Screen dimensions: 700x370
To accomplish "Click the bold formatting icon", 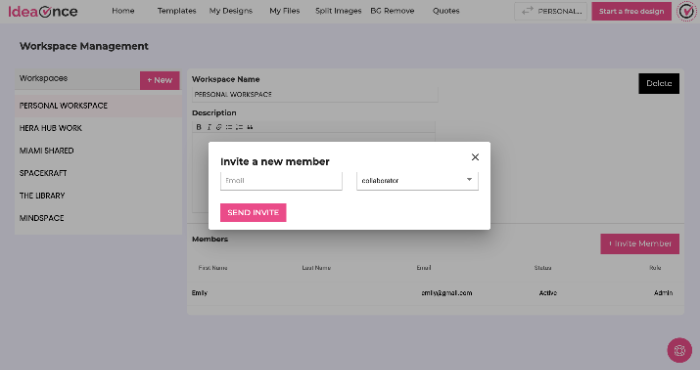I will click(x=199, y=127).
